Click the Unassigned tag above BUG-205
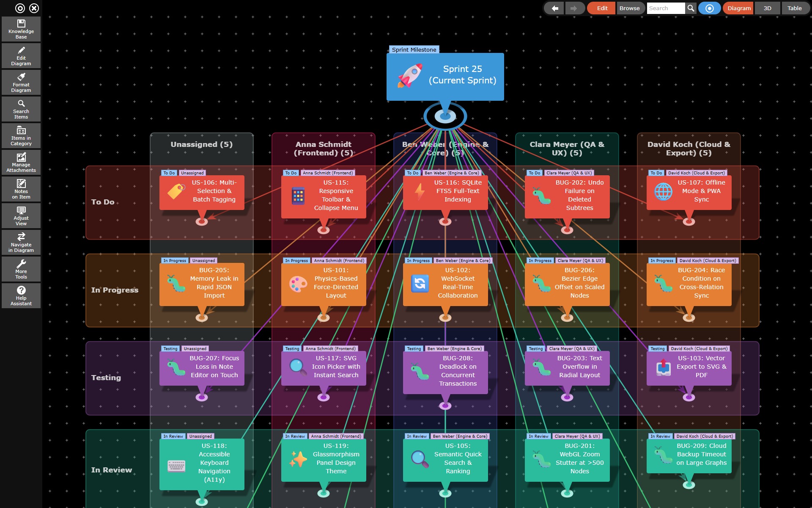The height and width of the screenshot is (508, 812). coord(203,260)
